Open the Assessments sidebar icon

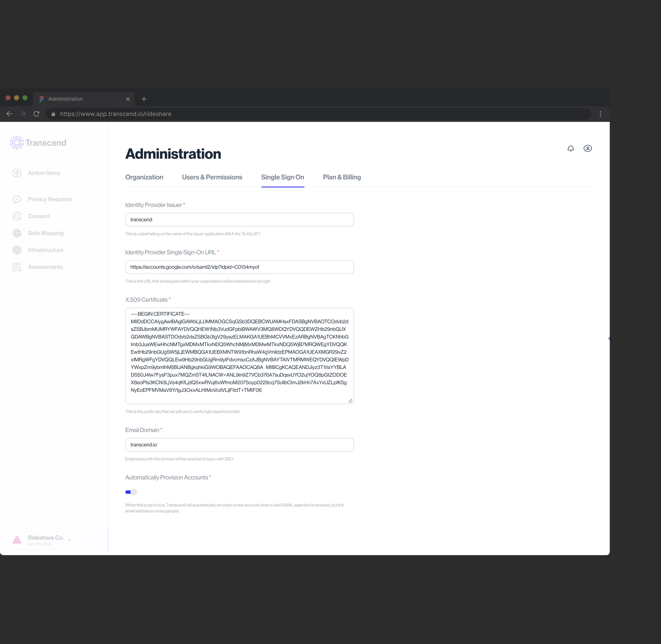click(17, 267)
